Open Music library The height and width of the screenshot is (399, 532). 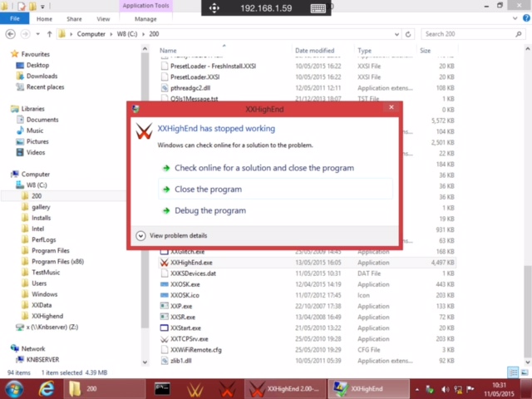(x=35, y=131)
